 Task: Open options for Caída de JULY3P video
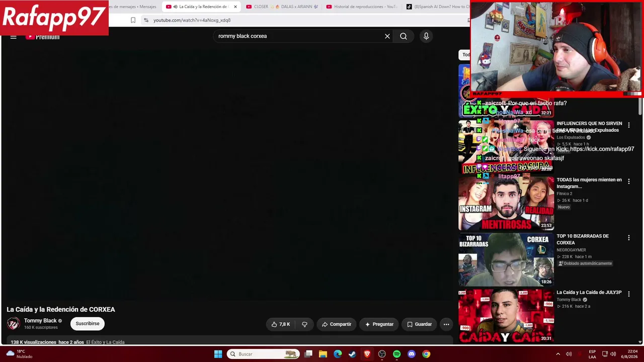tap(628, 294)
